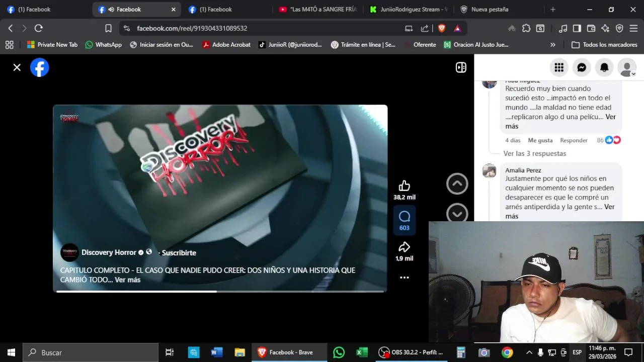
Task: Open the Discovery Horror page name
Action: (x=109, y=252)
